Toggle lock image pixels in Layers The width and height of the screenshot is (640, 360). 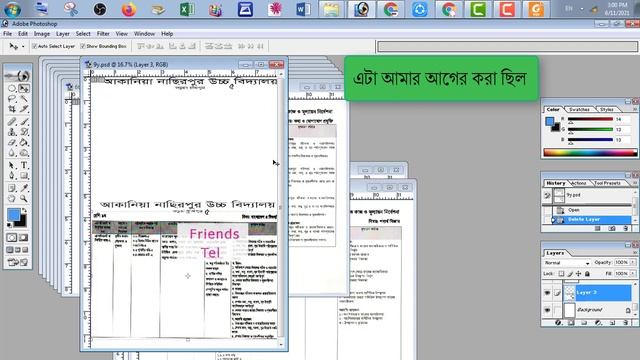pos(570,273)
